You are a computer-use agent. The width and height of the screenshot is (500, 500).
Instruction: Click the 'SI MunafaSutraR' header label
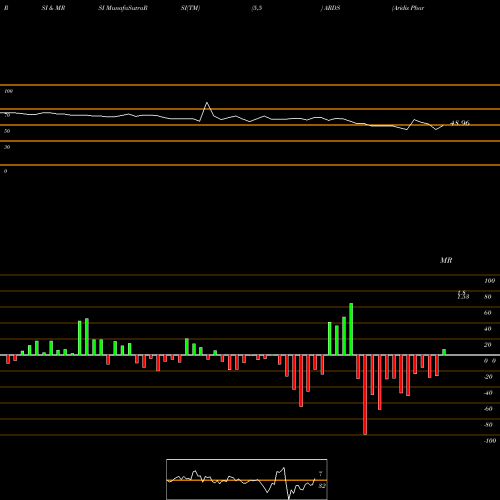tap(123, 8)
